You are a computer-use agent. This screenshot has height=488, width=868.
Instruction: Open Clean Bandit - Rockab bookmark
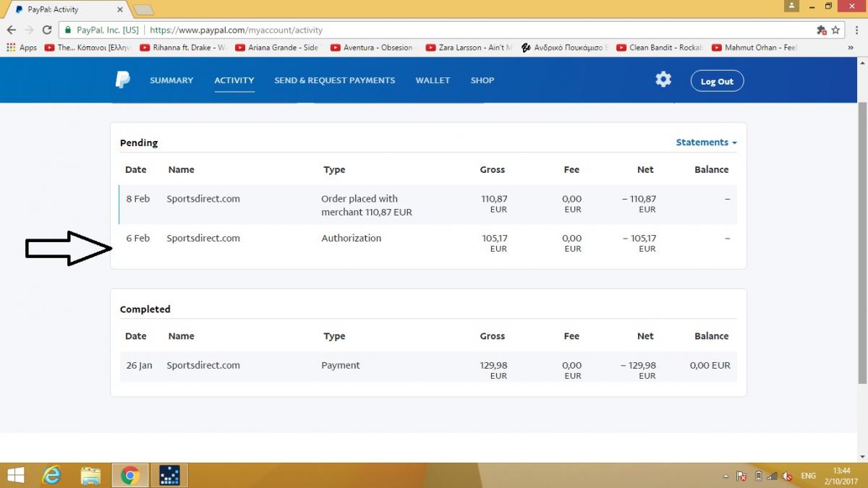tap(659, 48)
